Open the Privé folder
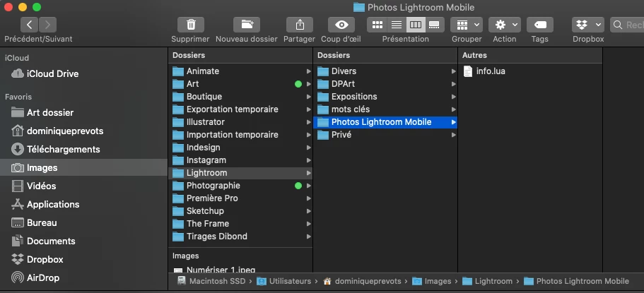 (x=385, y=135)
